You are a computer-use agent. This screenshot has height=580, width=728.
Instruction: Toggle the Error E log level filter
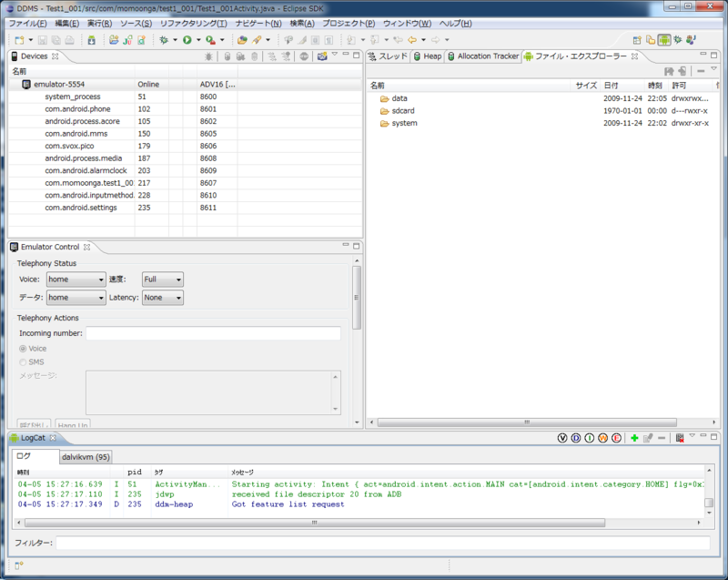(x=616, y=438)
